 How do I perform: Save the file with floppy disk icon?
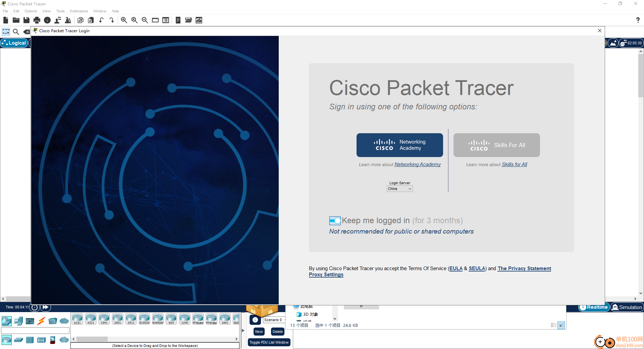26,20
